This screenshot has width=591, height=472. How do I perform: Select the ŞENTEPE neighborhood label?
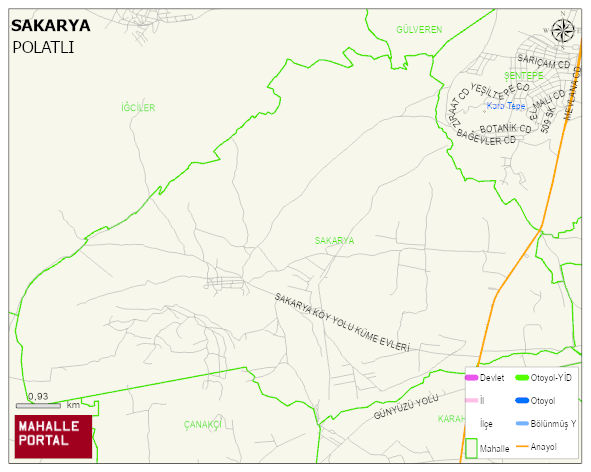(x=524, y=75)
